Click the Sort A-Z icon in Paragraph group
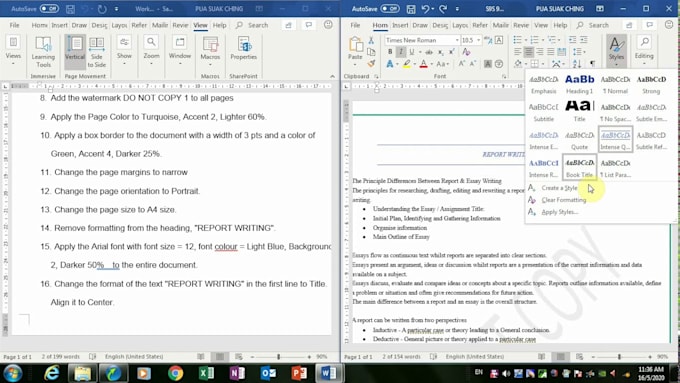680x383 pixels. 577,64
